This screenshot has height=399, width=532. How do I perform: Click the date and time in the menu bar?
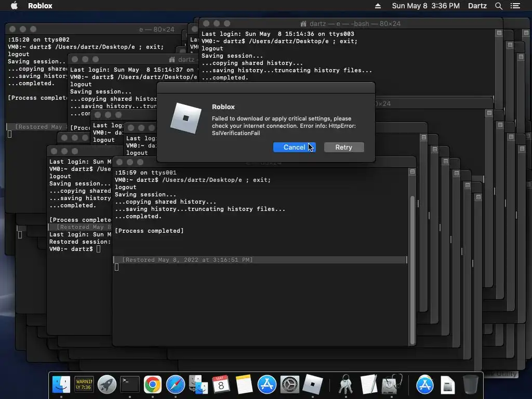click(x=426, y=6)
